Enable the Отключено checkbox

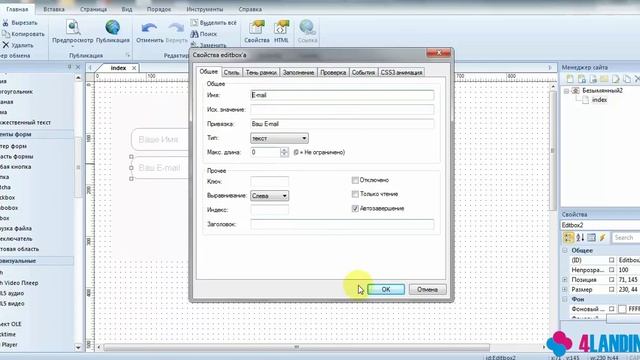tap(355, 180)
